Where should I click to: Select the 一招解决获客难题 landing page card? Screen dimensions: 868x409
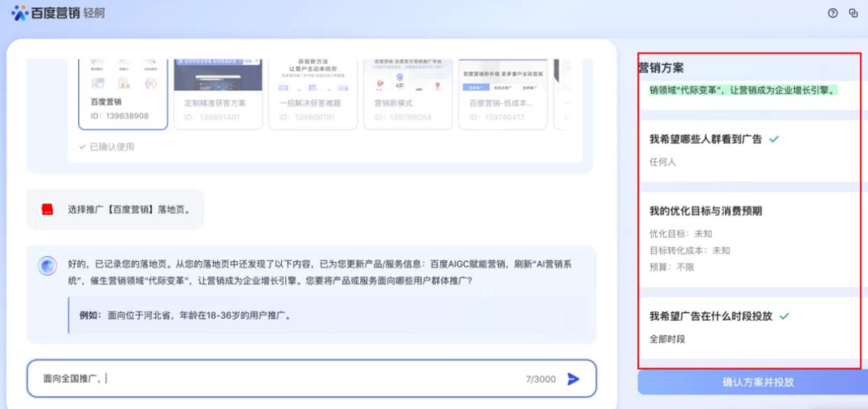pos(313,93)
